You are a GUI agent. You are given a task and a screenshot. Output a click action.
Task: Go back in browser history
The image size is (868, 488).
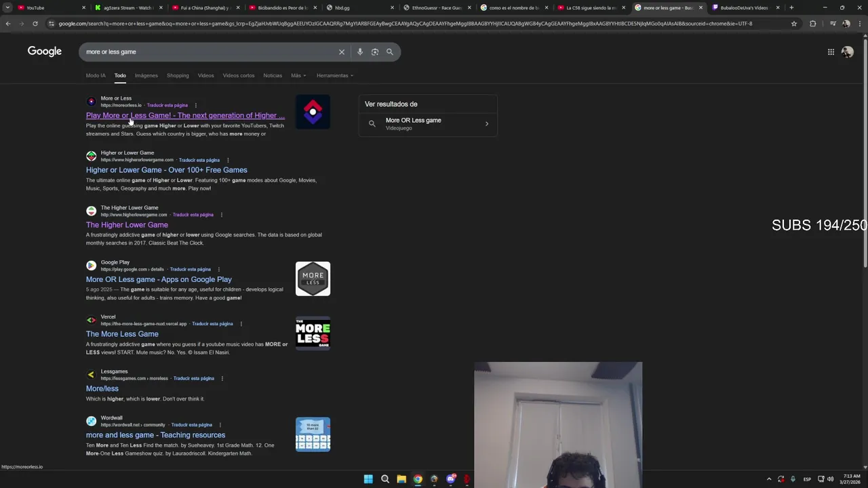pyautogui.click(x=8, y=24)
